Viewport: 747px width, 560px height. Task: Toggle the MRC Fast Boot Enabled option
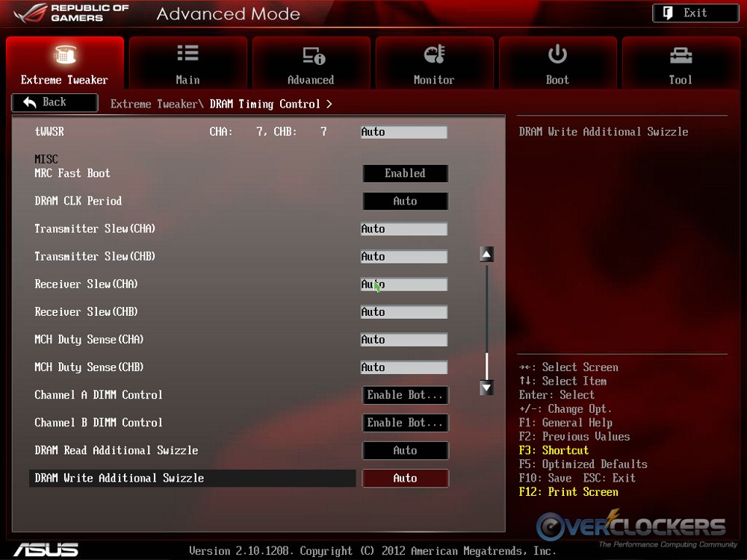(x=405, y=173)
